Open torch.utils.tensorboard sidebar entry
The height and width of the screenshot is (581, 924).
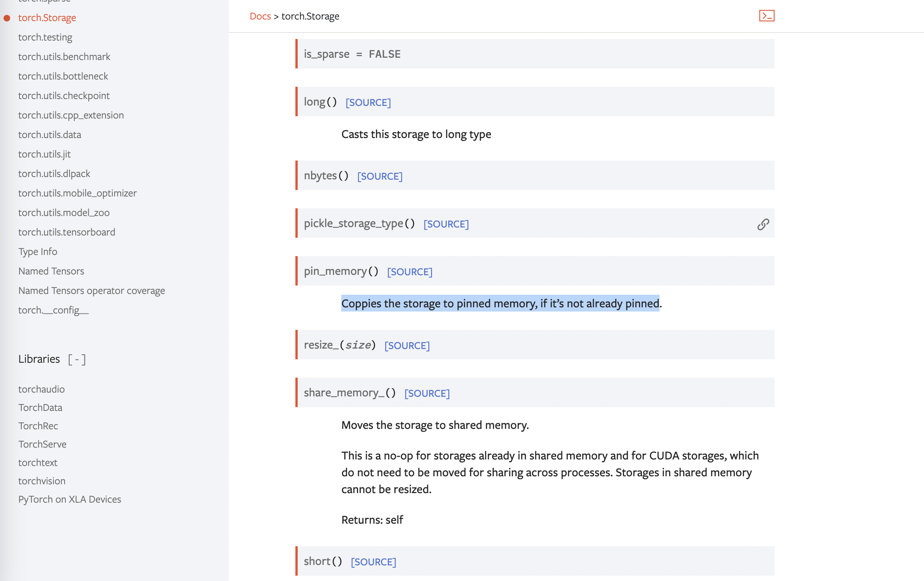66,232
